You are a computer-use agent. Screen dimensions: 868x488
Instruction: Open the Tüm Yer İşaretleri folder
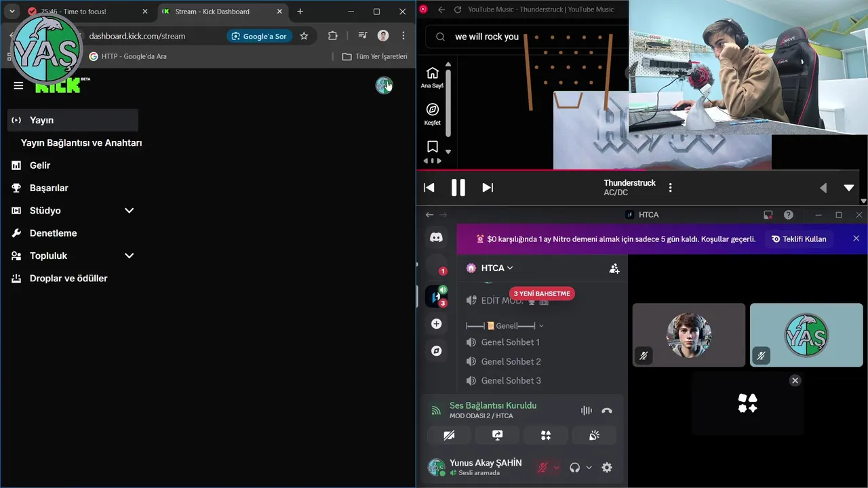coord(375,56)
